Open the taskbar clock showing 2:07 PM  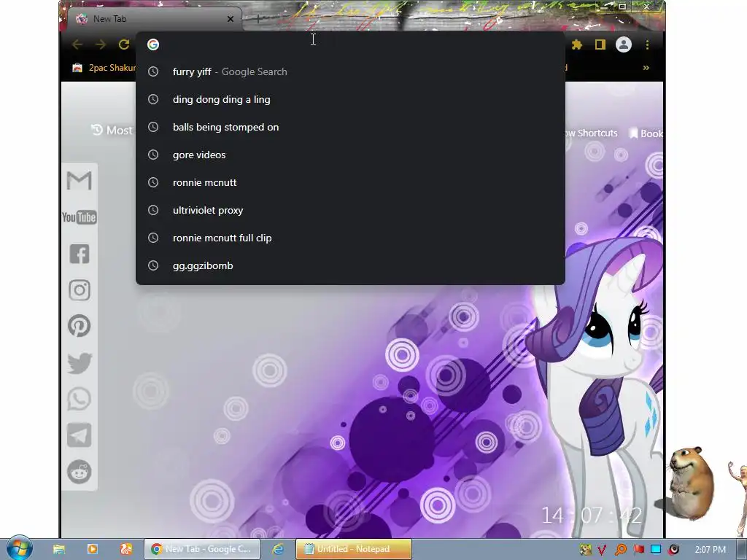710,550
